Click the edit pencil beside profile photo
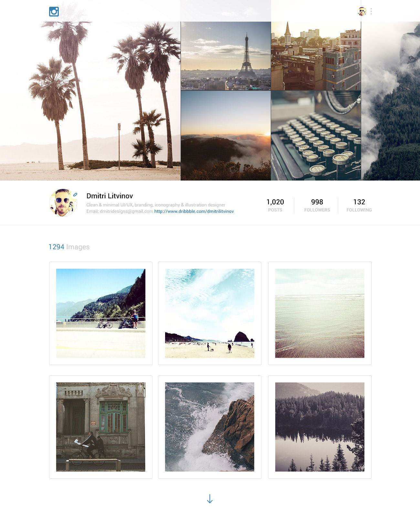The width and height of the screenshot is (420, 520). (75, 194)
